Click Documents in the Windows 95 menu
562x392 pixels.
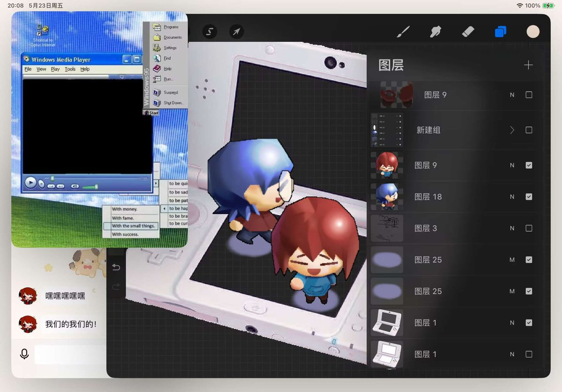(173, 37)
